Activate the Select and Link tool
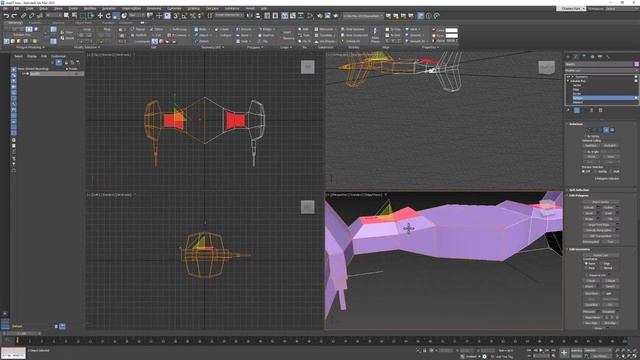Screen dimensions: 640x360 pos(23,16)
